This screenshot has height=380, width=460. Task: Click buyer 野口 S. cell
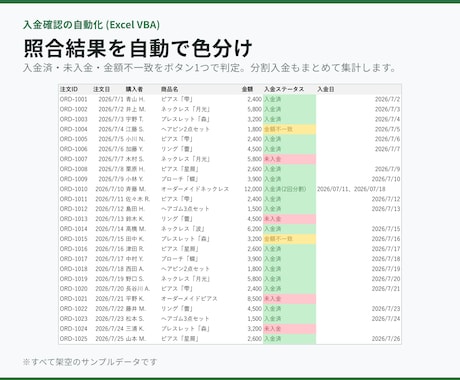click(135, 279)
